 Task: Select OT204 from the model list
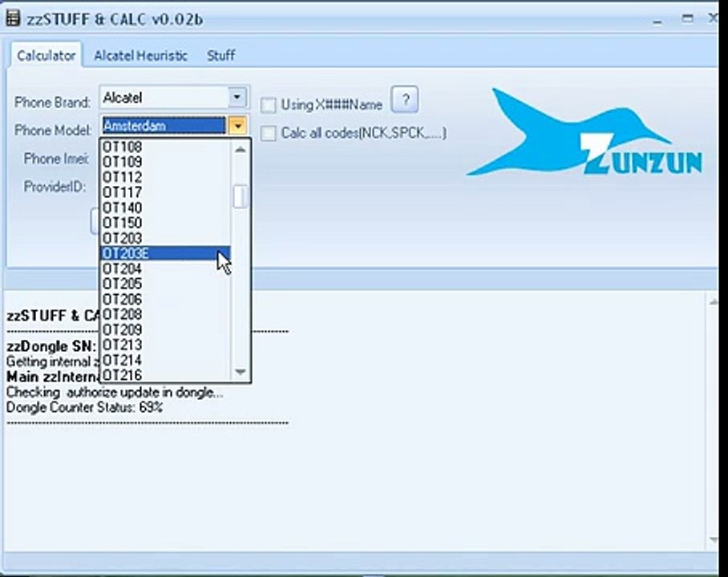click(x=165, y=268)
